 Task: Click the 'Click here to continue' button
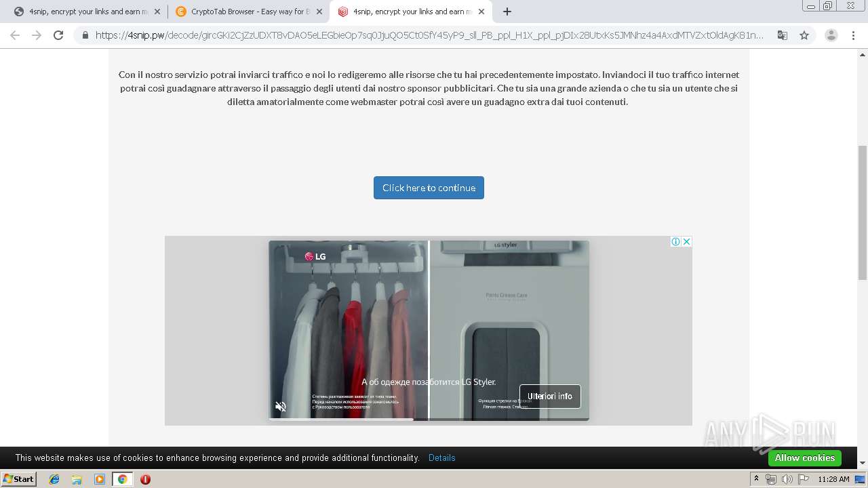pyautogui.click(x=429, y=188)
